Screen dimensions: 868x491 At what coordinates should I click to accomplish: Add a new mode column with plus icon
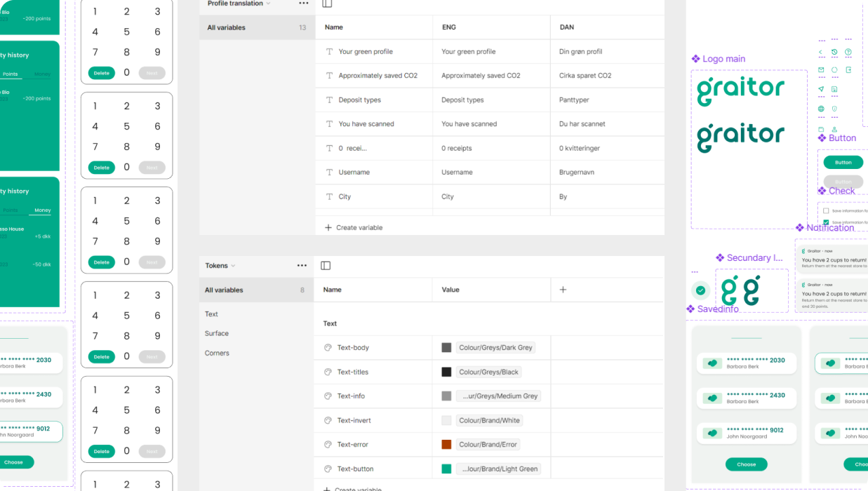[563, 290]
